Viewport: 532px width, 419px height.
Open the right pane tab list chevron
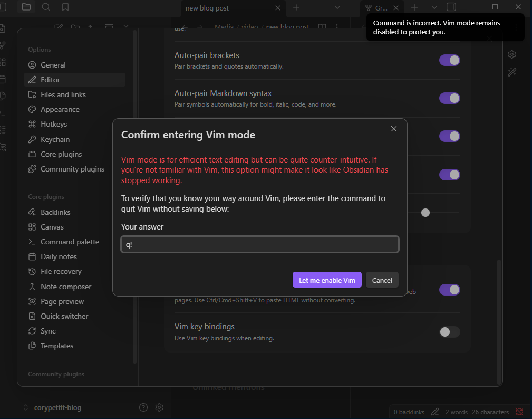tap(434, 7)
